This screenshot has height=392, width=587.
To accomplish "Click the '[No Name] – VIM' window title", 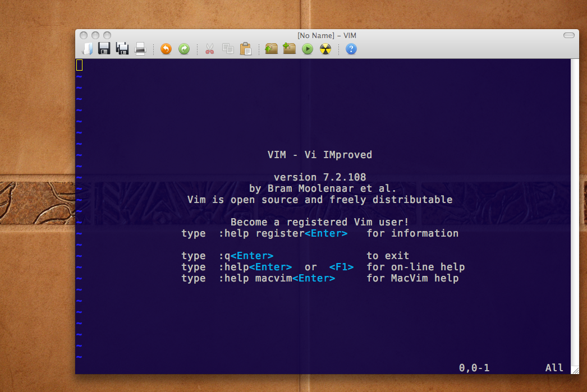I will tap(327, 35).
